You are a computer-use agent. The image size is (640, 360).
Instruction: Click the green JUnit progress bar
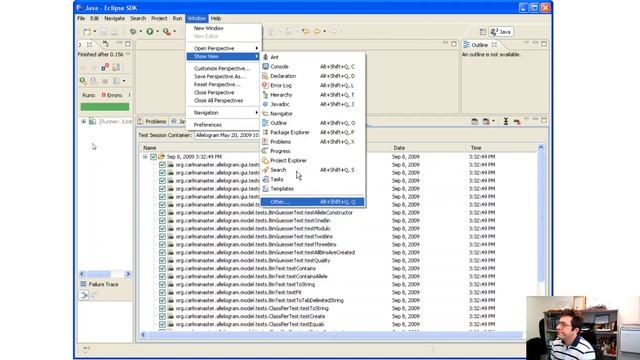click(105, 107)
